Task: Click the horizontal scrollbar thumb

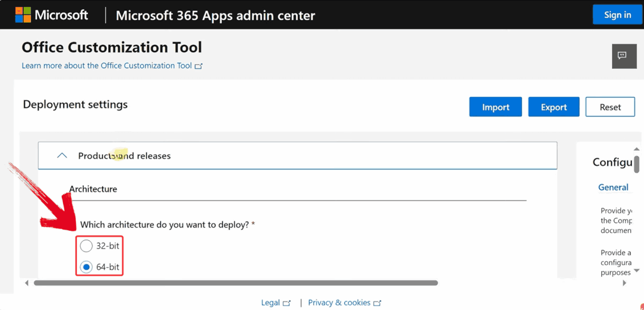Action: [x=235, y=283]
